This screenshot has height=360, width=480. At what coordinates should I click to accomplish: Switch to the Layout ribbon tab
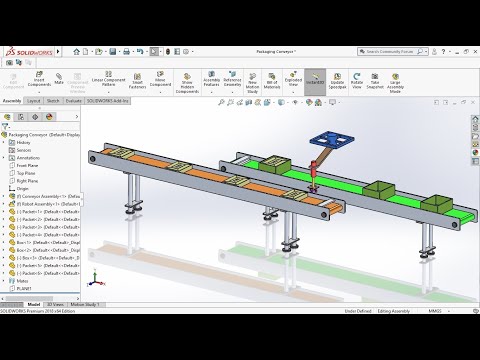pos(34,101)
